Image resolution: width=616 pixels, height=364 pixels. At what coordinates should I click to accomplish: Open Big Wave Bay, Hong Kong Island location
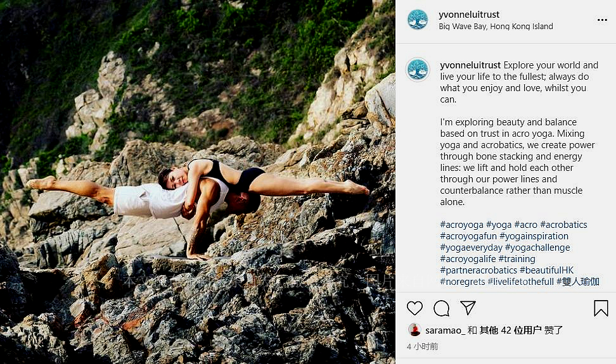496,27
